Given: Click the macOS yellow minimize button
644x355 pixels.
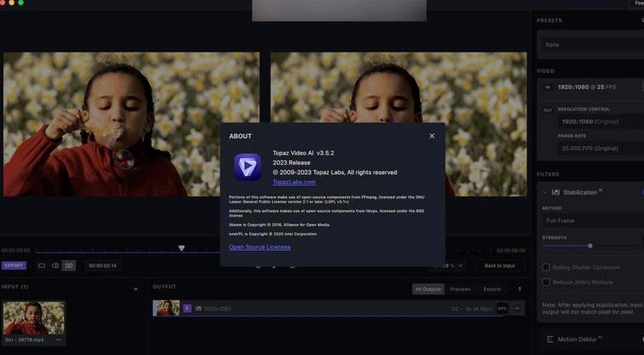Looking at the screenshot, I should (x=11, y=2).
